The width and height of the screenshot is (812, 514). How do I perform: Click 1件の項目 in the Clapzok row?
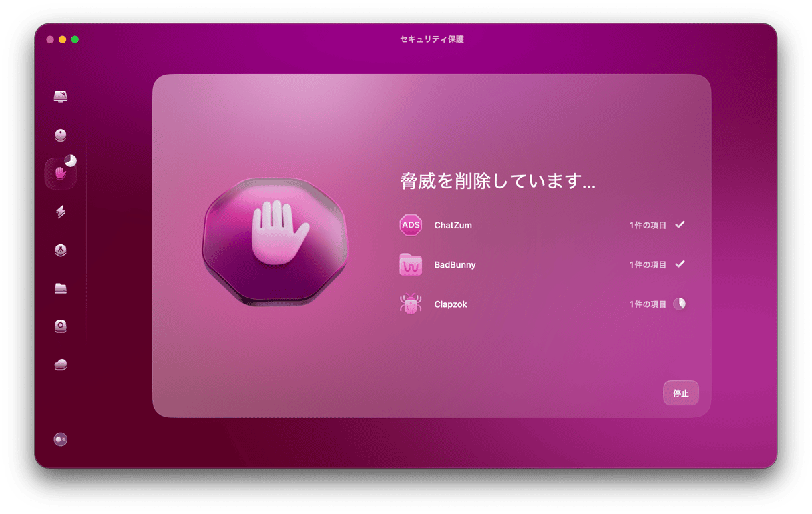(x=648, y=304)
